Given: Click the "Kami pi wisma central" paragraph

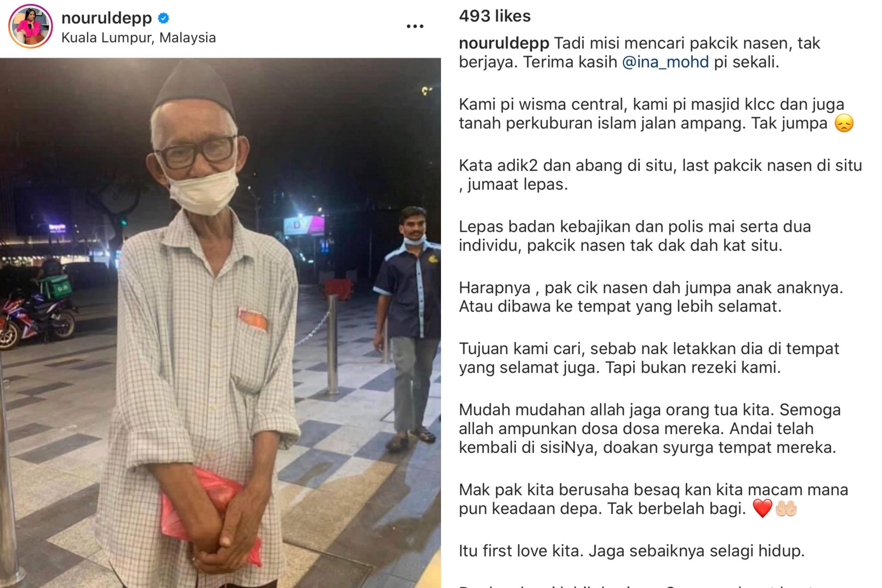Looking at the screenshot, I should pyautogui.click(x=656, y=114).
